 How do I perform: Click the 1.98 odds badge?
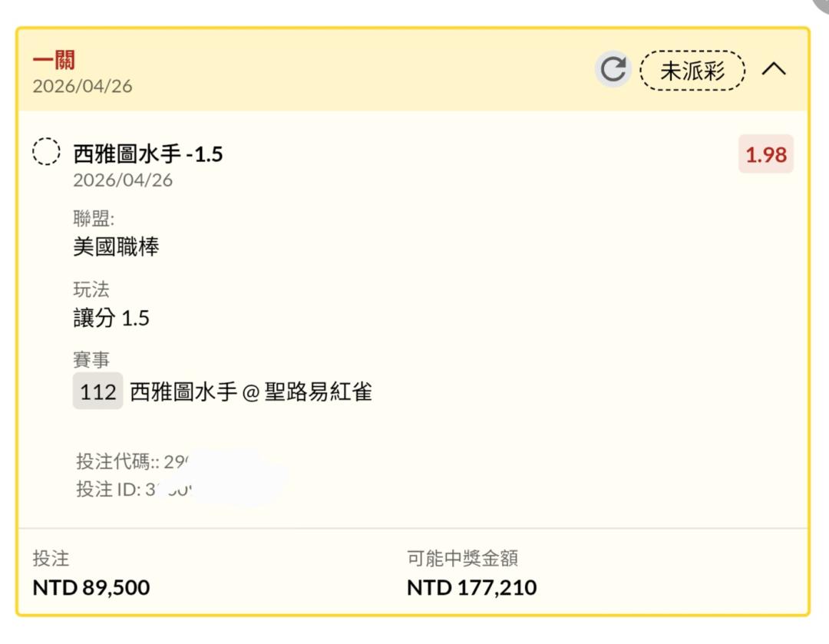point(765,154)
